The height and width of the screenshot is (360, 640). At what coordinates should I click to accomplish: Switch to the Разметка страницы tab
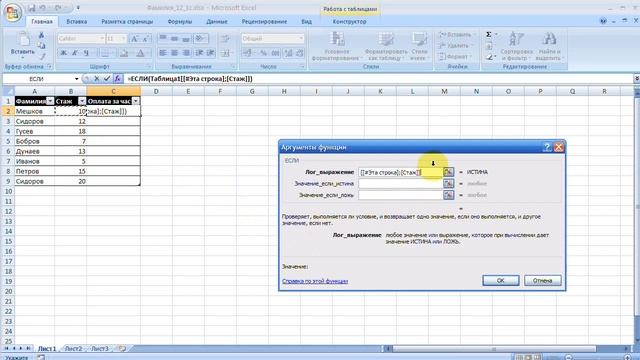[x=127, y=22]
